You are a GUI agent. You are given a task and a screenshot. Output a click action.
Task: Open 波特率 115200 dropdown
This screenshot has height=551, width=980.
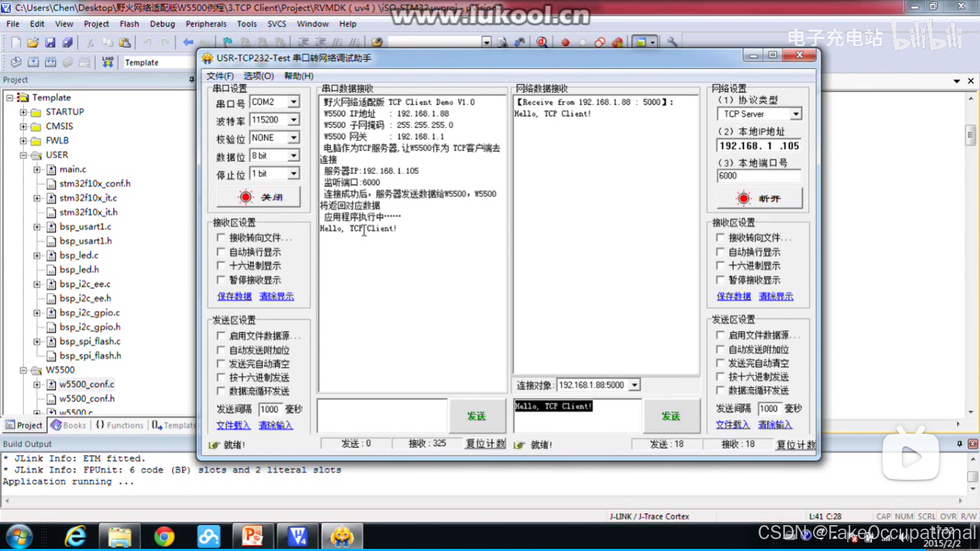(x=294, y=120)
